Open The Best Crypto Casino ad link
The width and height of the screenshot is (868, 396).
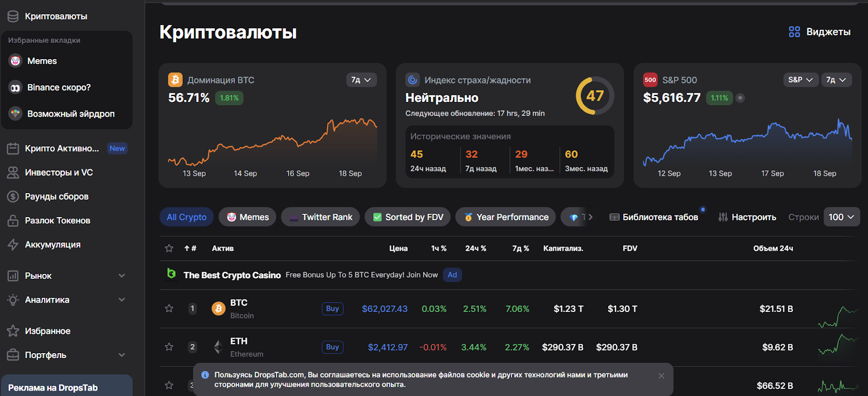232,275
